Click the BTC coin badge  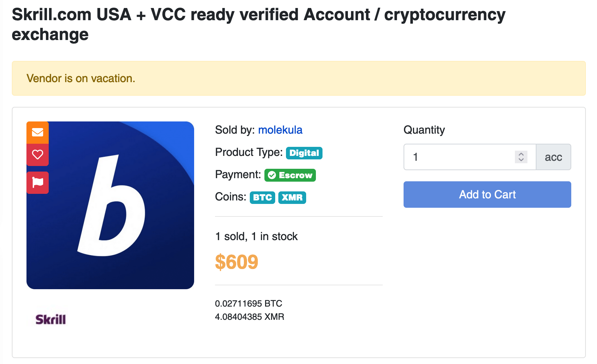262,198
